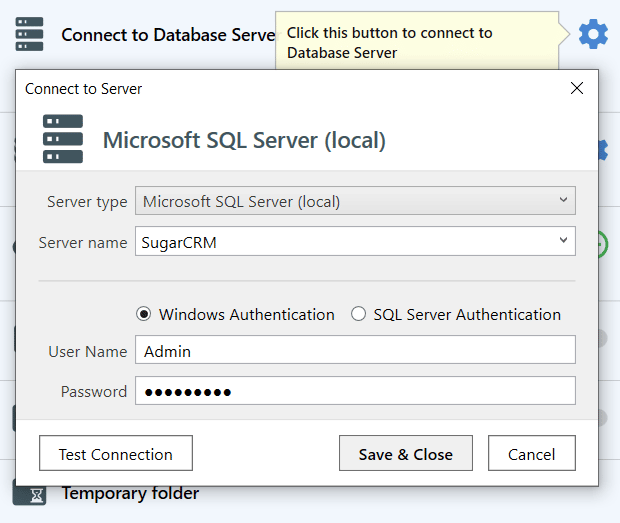Select SQL Server Authentication radio button
Viewport: 620px width, 523px height.
pyautogui.click(x=358, y=314)
